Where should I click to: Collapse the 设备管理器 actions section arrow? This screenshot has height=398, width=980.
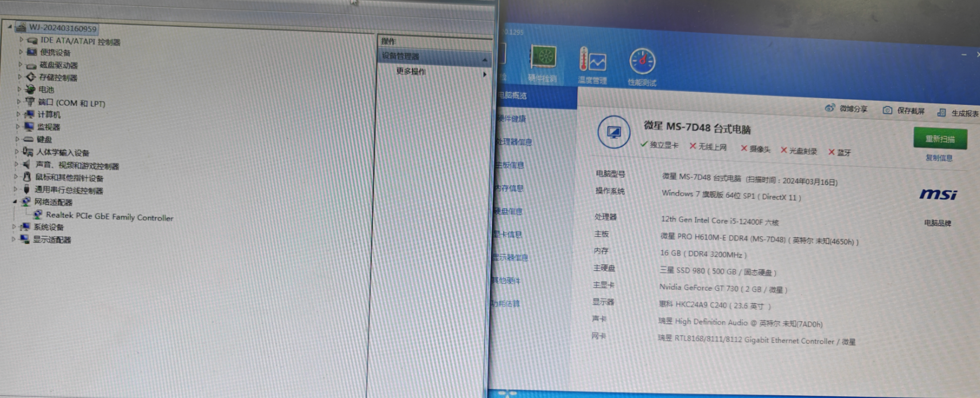[485, 60]
